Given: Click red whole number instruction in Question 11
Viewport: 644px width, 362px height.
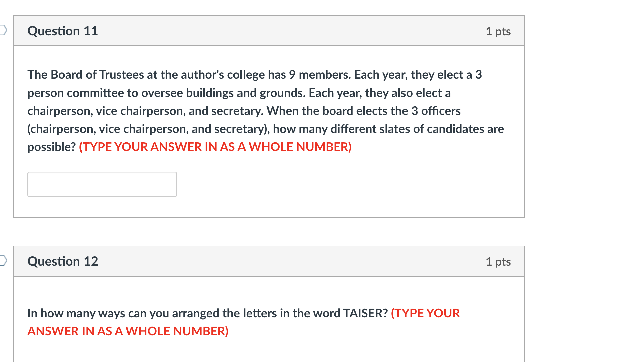Looking at the screenshot, I should click(215, 147).
